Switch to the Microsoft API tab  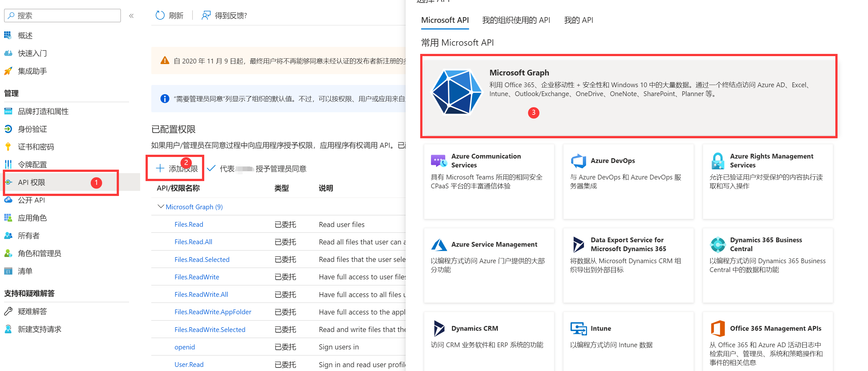point(445,20)
